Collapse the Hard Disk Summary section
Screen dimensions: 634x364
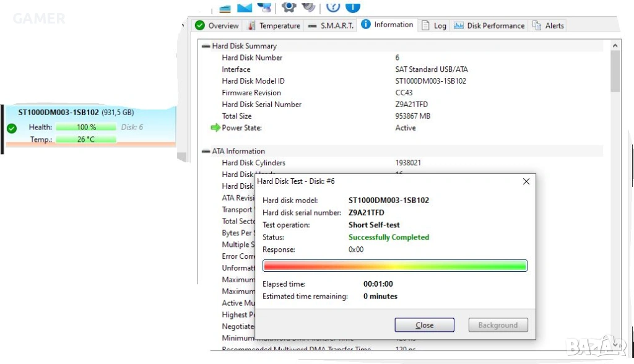point(206,46)
